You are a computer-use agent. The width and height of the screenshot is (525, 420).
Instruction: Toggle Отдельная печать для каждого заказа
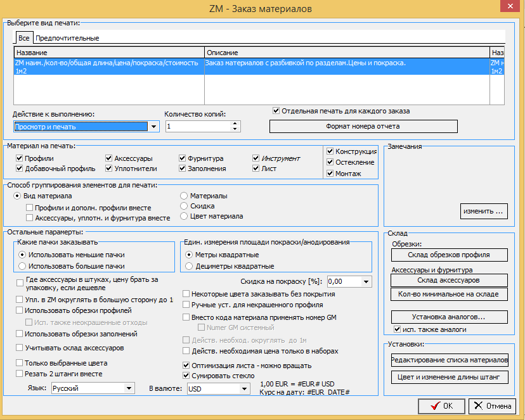[x=276, y=111]
